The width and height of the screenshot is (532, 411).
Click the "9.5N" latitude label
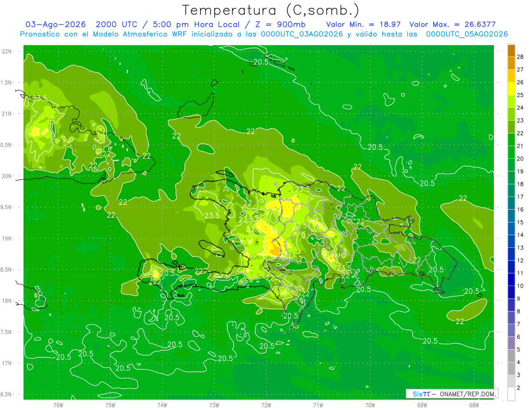click(7, 207)
